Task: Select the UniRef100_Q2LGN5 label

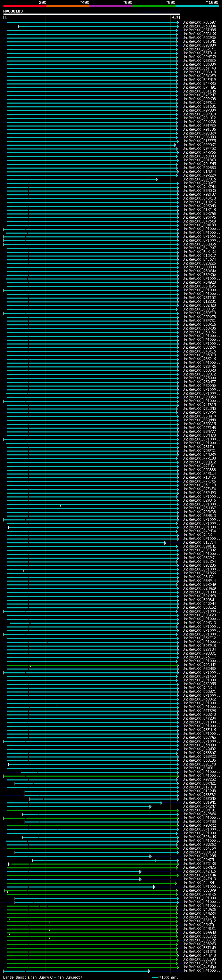Action: [x=199, y=408]
